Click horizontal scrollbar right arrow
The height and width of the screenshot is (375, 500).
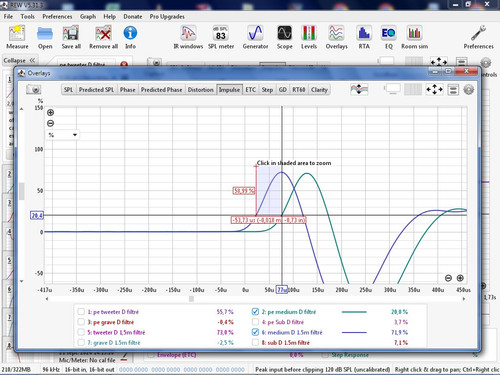click(x=464, y=299)
